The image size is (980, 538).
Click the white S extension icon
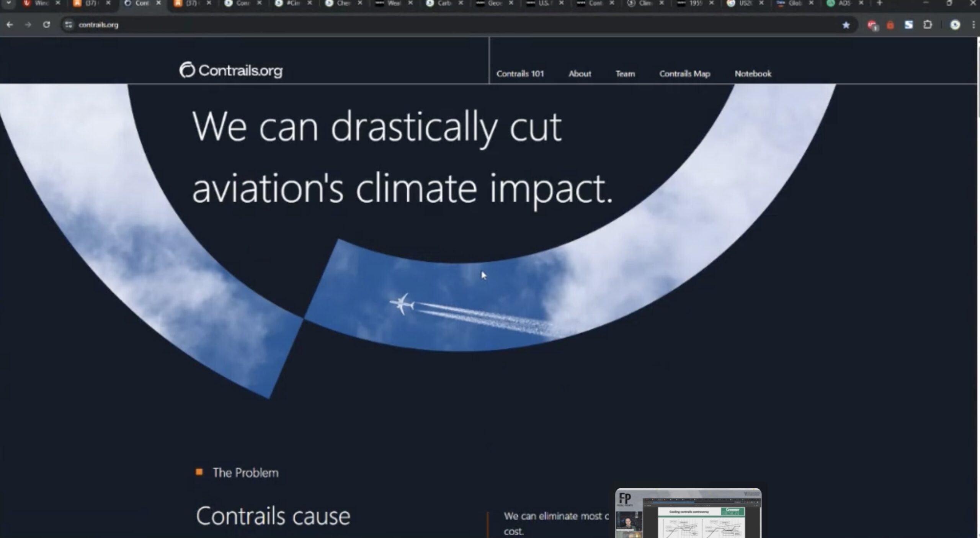coord(909,25)
